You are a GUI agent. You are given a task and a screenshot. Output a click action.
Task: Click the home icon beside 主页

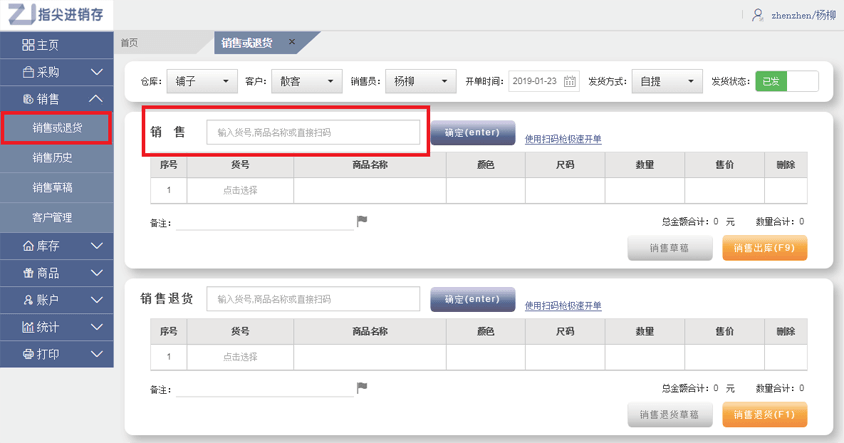pyautogui.click(x=28, y=46)
